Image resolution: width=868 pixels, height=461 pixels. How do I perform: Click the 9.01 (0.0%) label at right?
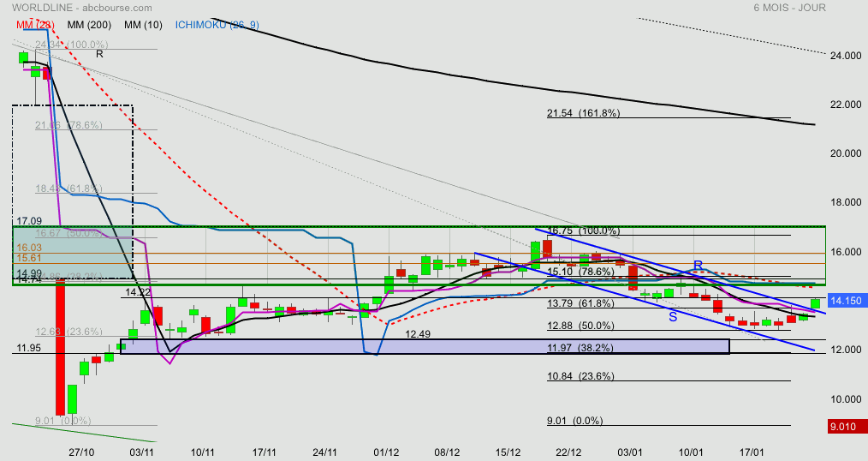575,421
